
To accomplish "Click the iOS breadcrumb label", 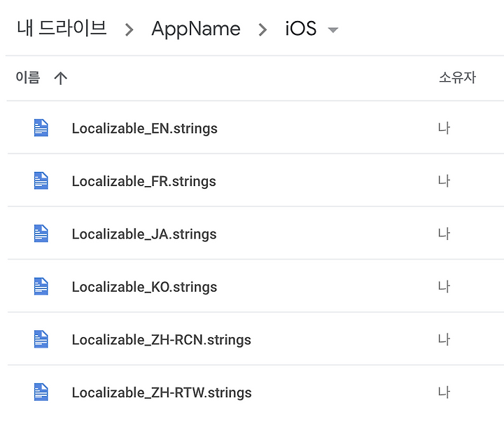I will coord(301,28).
